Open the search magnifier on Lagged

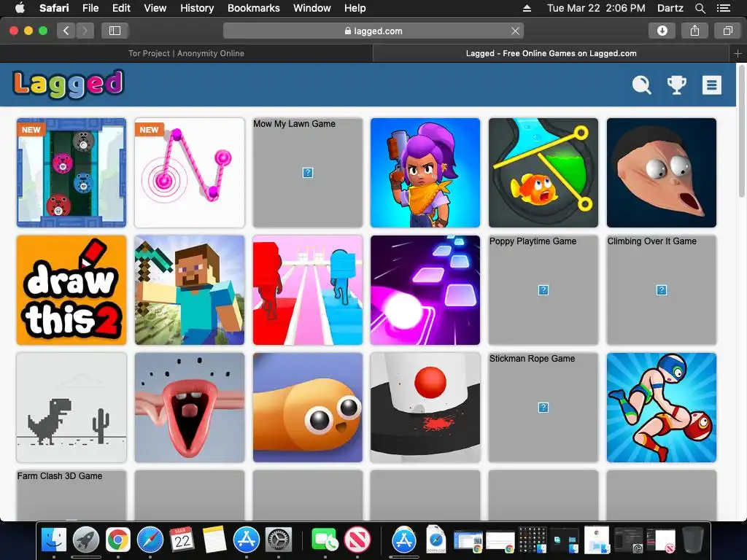pyautogui.click(x=641, y=85)
